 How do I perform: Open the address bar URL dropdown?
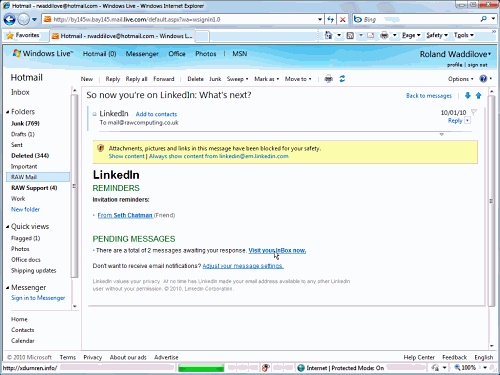320,19
